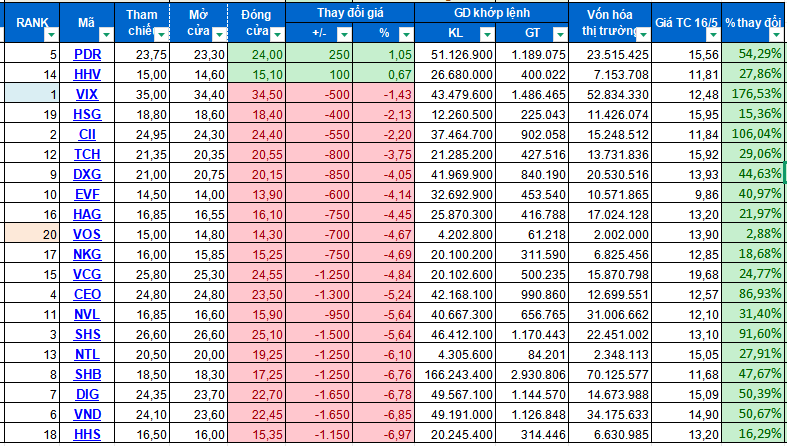
Task: Open the HHV ticker link
Action: [x=87, y=74]
